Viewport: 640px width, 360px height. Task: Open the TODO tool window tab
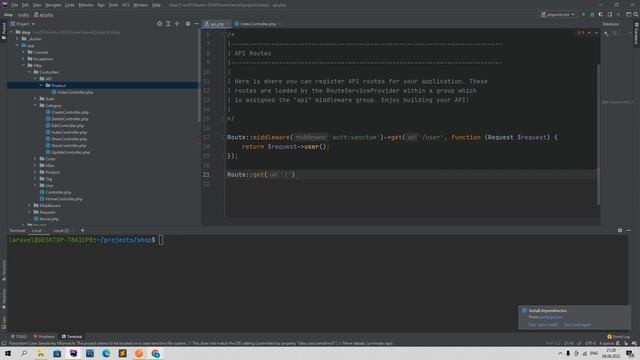(x=19, y=337)
